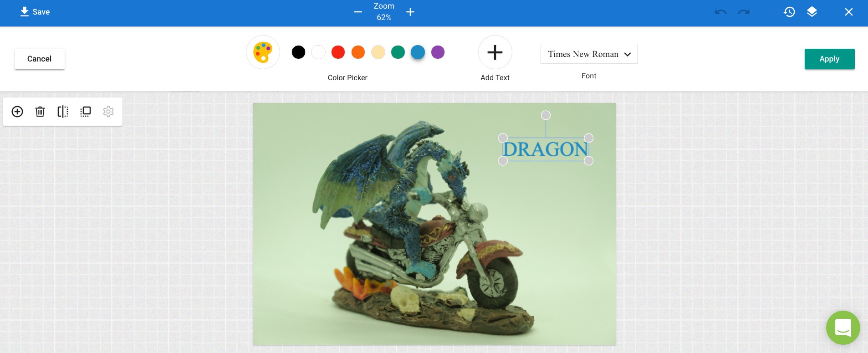Select the orange color swatch
The image size is (868, 353).
(x=358, y=52)
